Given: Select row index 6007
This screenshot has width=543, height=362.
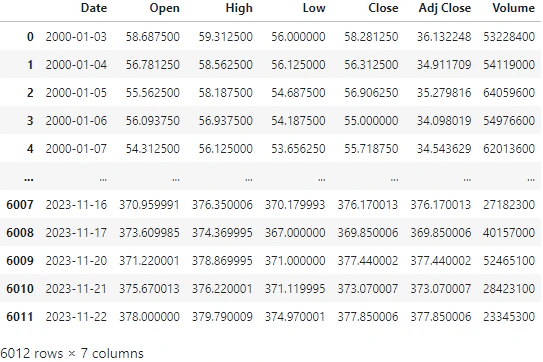Looking at the screenshot, I should pos(20,205).
